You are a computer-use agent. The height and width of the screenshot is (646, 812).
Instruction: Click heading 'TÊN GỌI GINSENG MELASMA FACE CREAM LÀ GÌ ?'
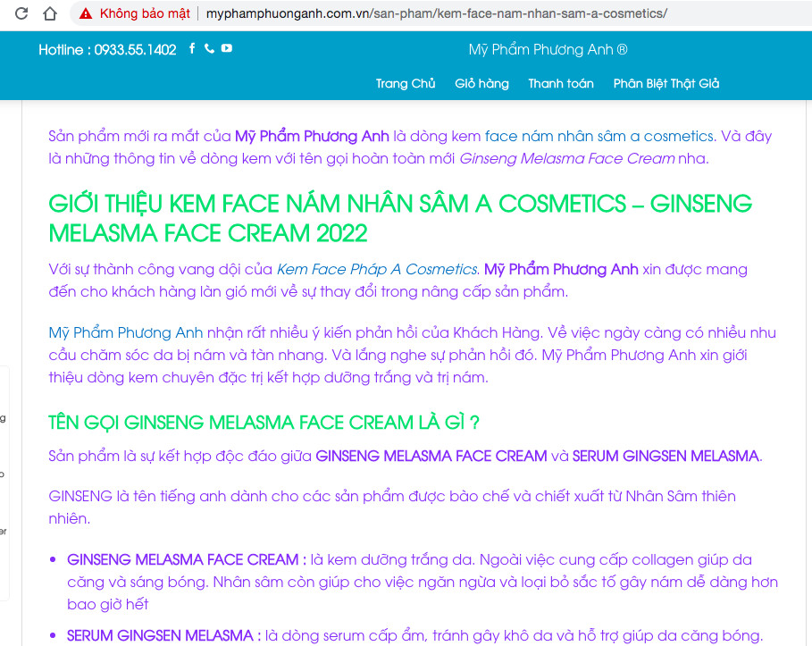(x=264, y=423)
